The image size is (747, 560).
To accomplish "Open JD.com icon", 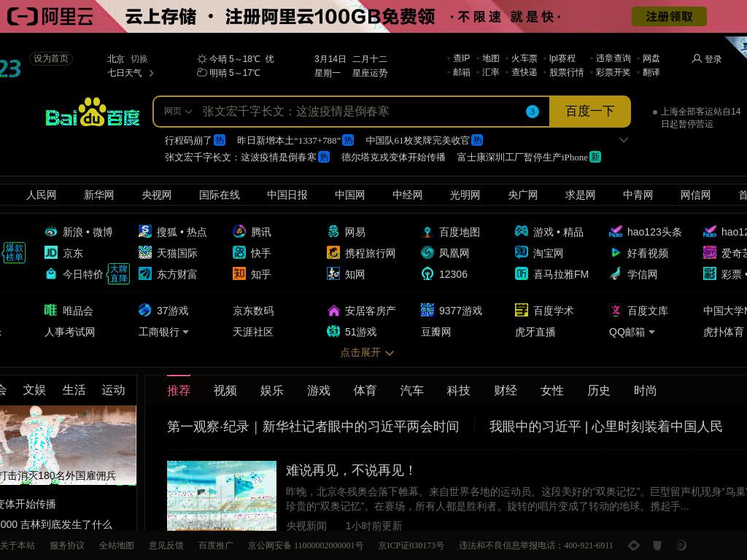I will pyautogui.click(x=51, y=253).
